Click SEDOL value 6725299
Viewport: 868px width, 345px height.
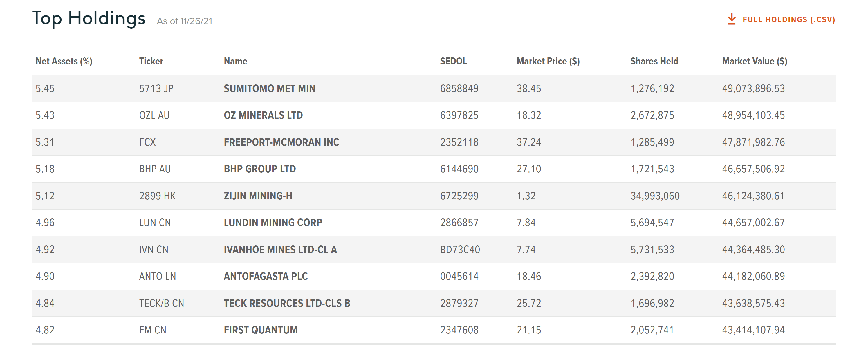[x=459, y=196]
